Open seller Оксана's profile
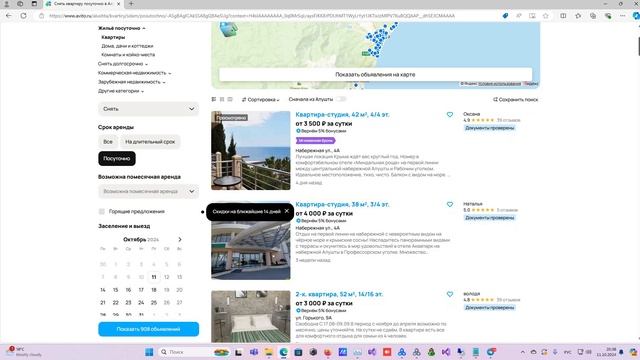 (x=471, y=114)
